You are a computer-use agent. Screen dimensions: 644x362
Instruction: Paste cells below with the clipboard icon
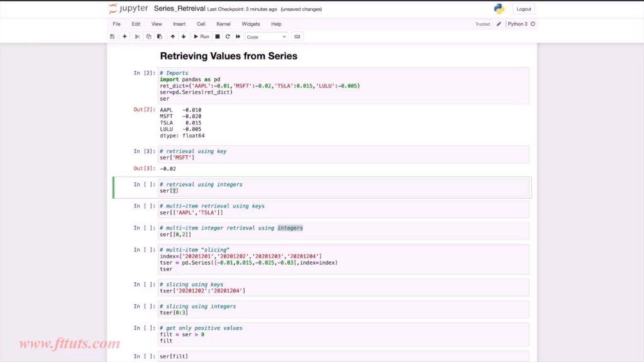point(160,36)
